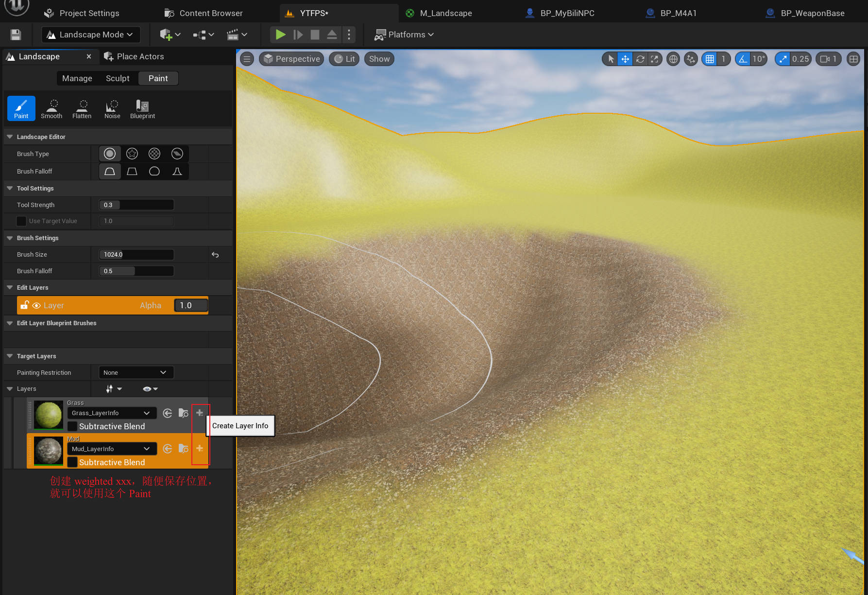The image size is (868, 595).
Task: Activate the select mode cursor icon
Action: 611,59
